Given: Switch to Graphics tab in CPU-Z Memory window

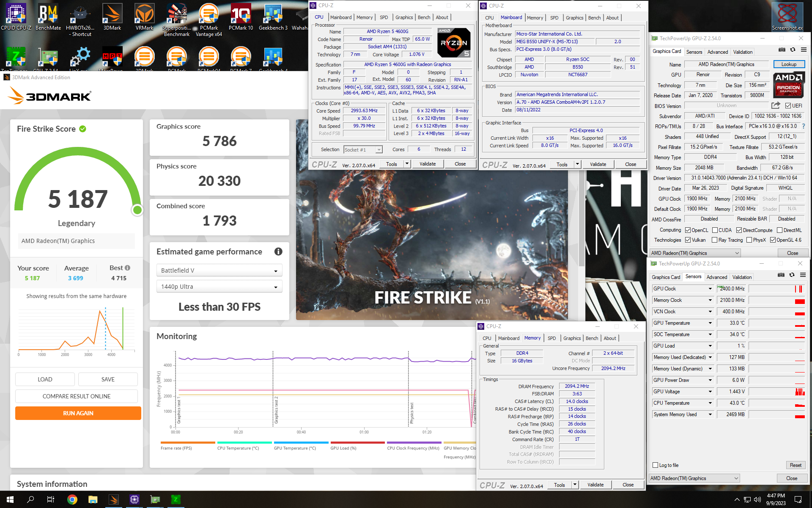Looking at the screenshot, I should tap(572, 338).
